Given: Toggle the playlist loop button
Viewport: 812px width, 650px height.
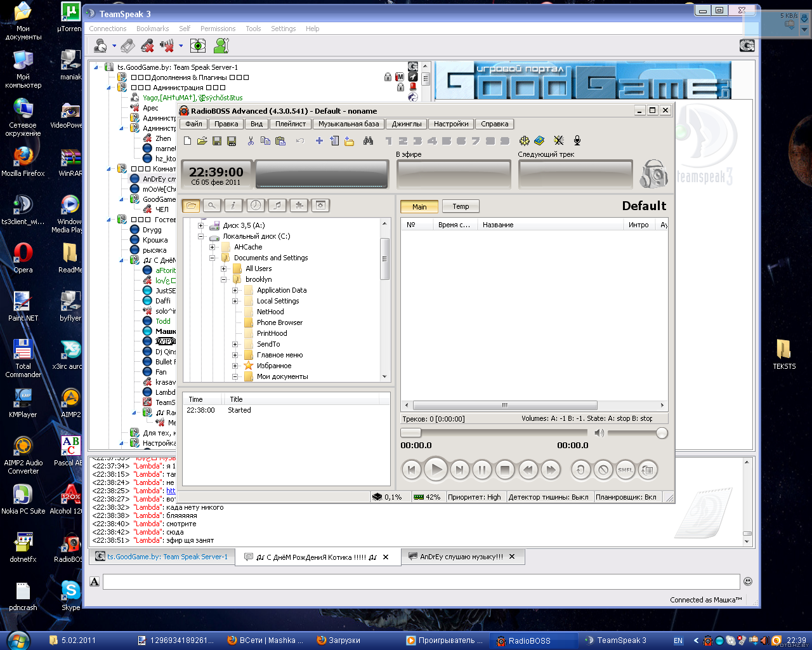Looking at the screenshot, I should click(x=648, y=470).
